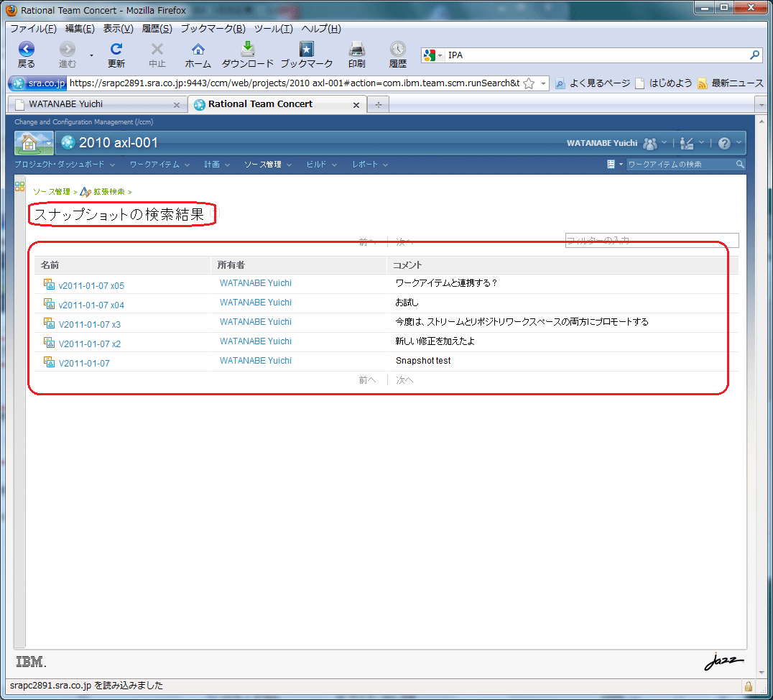Open the 表示(V) menu
773x700 pixels.
coord(119,29)
